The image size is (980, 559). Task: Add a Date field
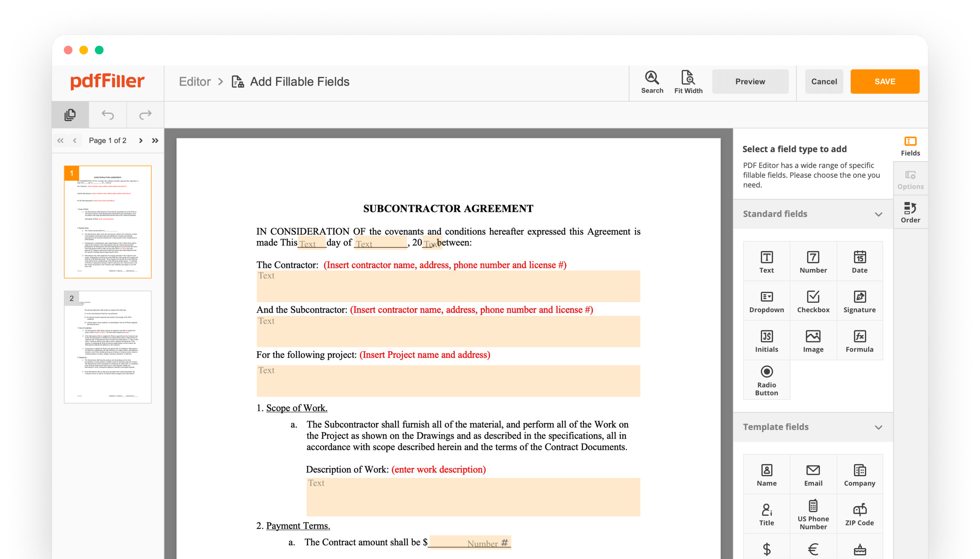[859, 261]
